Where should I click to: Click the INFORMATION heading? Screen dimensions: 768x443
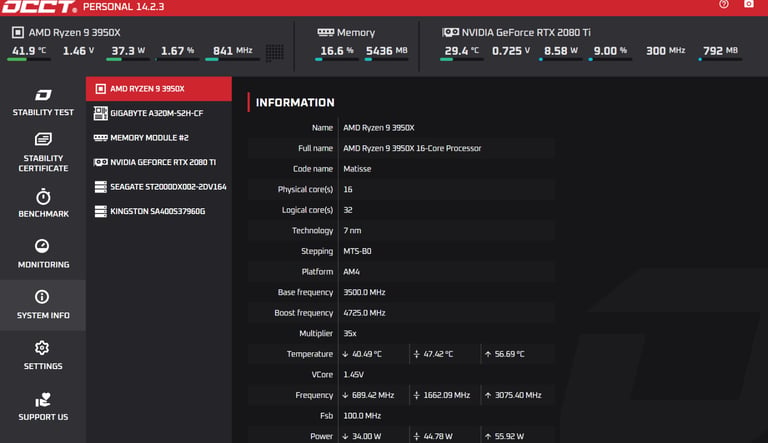coord(295,102)
